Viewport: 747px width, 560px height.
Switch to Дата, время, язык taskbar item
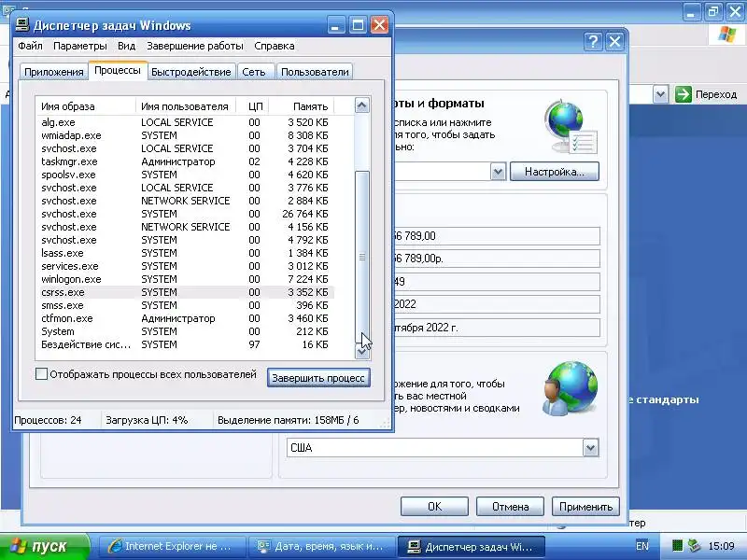coord(323,547)
